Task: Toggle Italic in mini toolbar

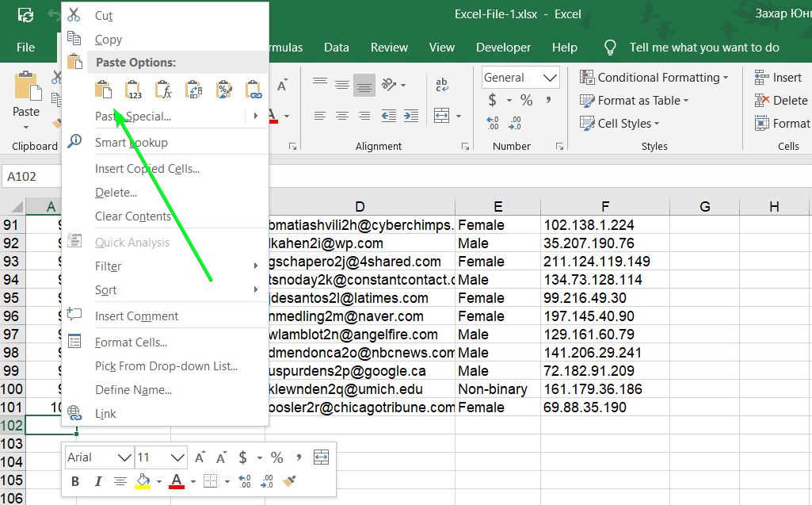Action: (98, 481)
